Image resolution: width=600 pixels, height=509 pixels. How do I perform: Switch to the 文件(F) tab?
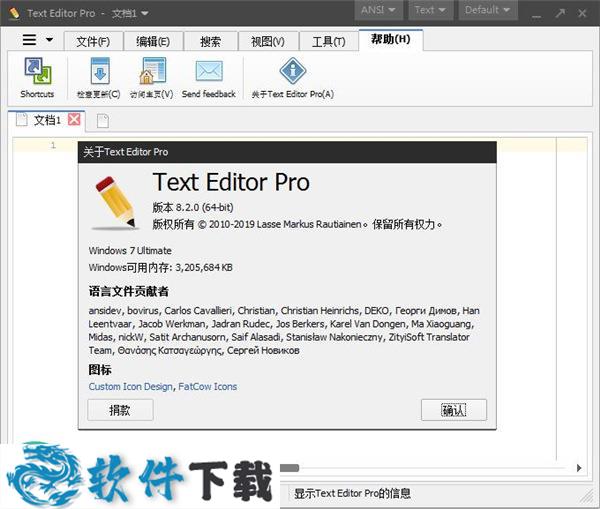click(93, 41)
